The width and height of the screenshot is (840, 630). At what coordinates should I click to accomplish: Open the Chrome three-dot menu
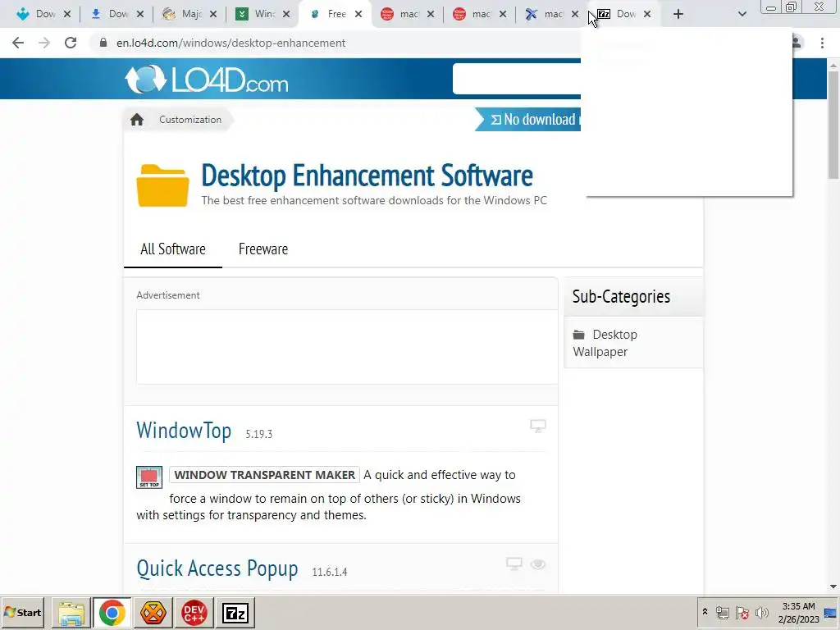coord(822,43)
